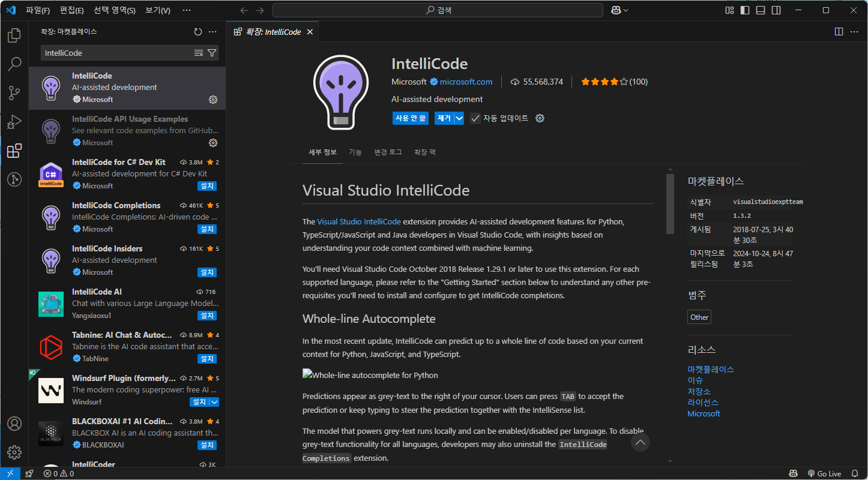Viewport: 868px width, 480px height.
Task: Go forward with navigation arrow
Action: click(x=260, y=10)
